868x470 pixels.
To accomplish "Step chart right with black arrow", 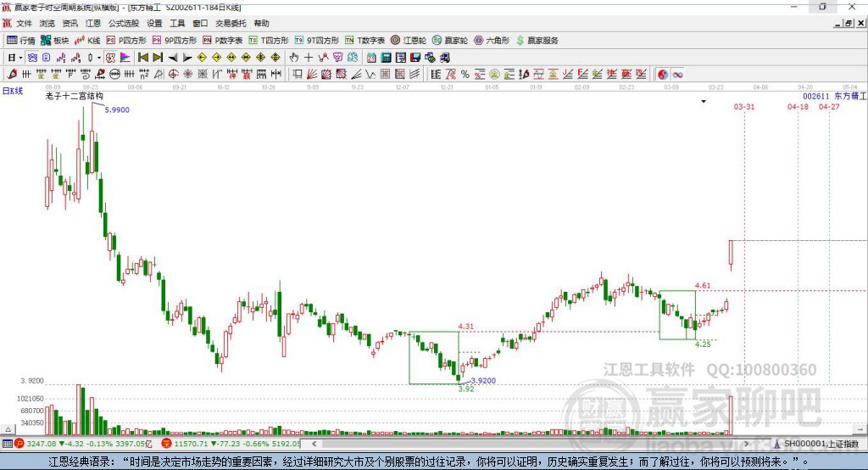I will point(187,58).
